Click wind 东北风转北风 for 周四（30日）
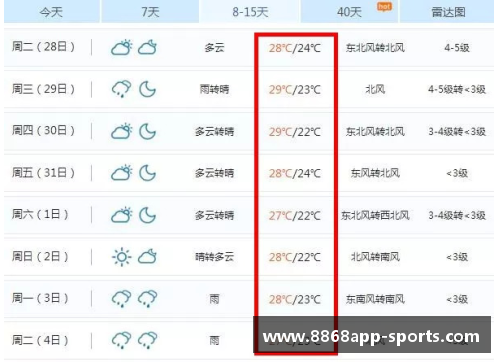The image size is (500, 362). click(375, 131)
